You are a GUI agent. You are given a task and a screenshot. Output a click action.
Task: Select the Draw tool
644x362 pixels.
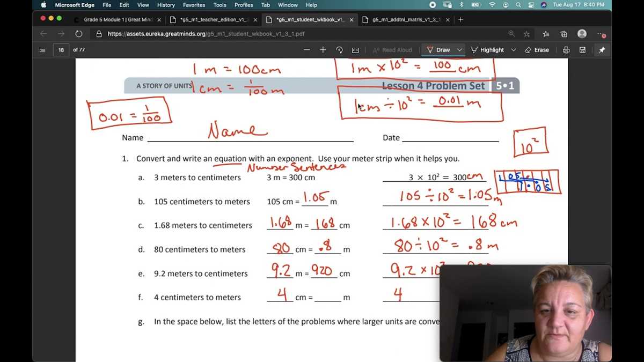(438, 50)
